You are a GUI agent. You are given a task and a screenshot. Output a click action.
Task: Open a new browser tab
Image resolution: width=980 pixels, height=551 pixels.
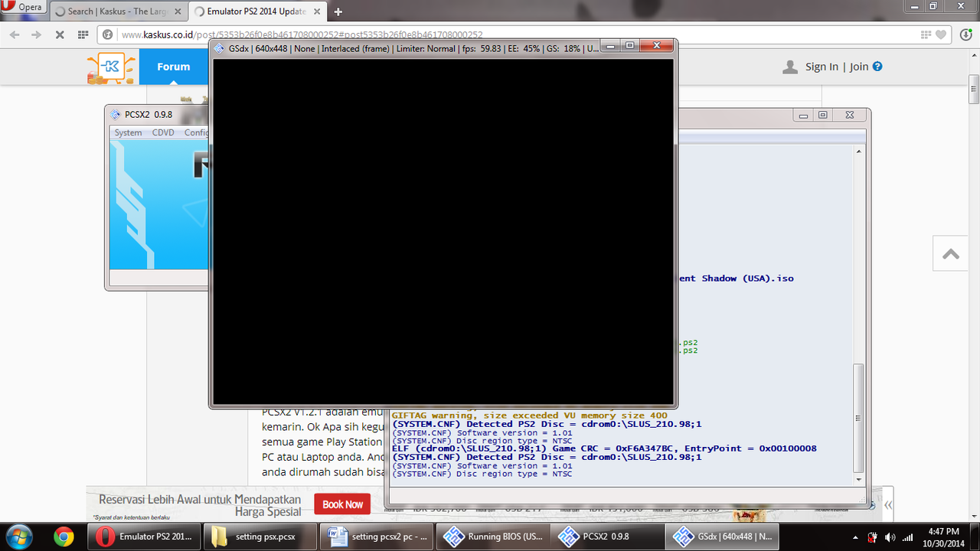338,11
